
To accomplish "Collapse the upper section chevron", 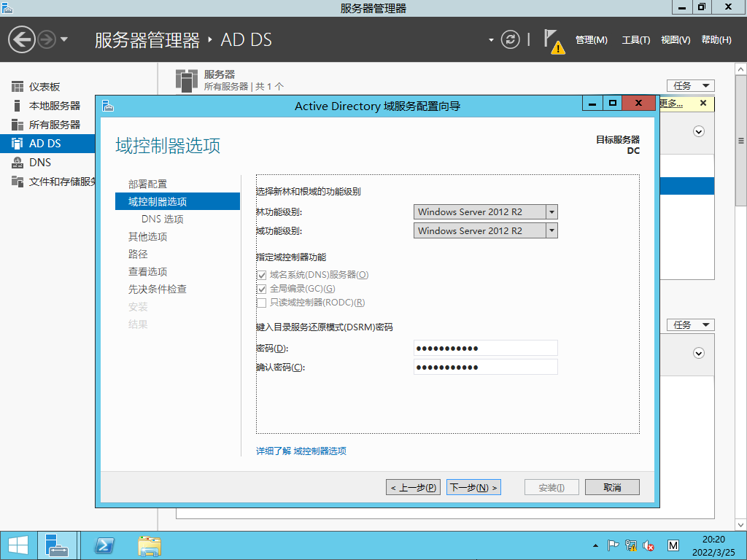I will point(698,131).
